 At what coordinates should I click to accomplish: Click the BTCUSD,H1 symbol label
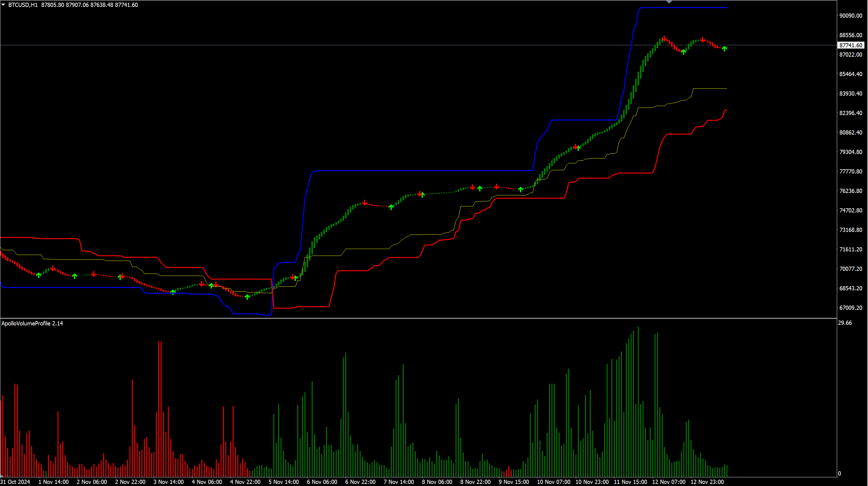pos(22,5)
